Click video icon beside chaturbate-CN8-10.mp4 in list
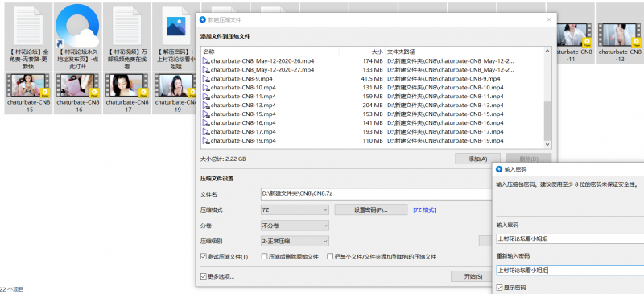The height and width of the screenshot is (294, 644). tap(206, 88)
